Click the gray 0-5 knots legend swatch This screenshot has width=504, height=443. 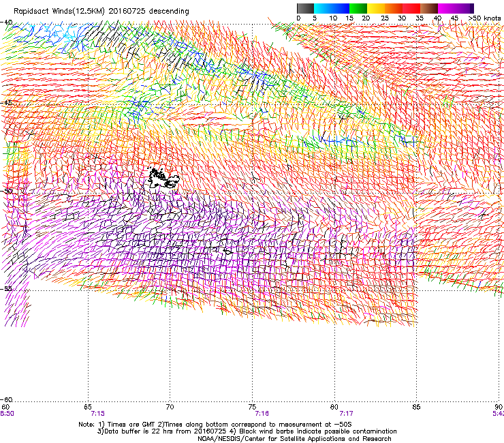[305, 8]
